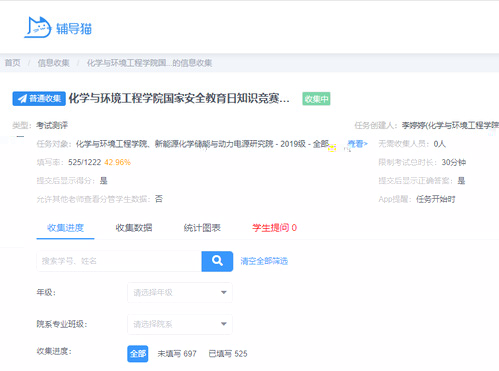Expand the 请选择院系 department dropdown
This screenshot has width=499, height=371.
pyautogui.click(x=180, y=324)
